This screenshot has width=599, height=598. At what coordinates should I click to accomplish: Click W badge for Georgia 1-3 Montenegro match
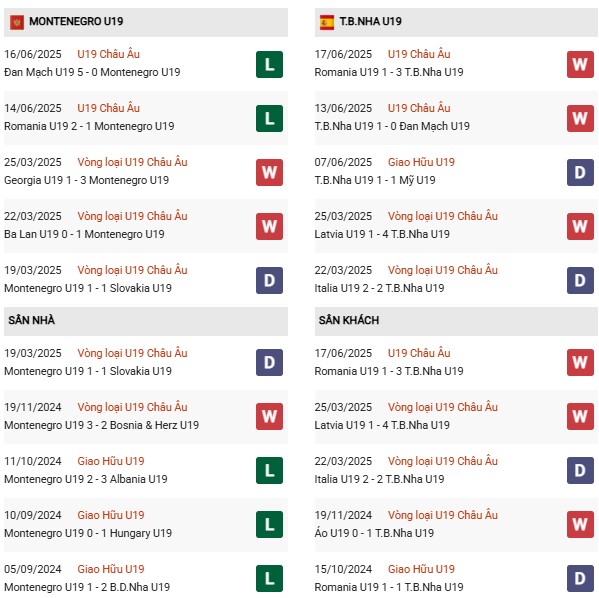pyautogui.click(x=269, y=172)
